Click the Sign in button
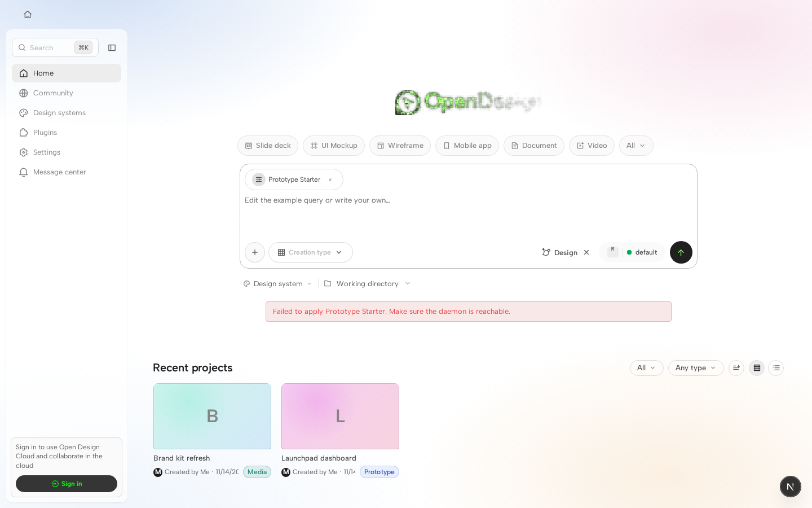This screenshot has width=812, height=508. [67, 484]
